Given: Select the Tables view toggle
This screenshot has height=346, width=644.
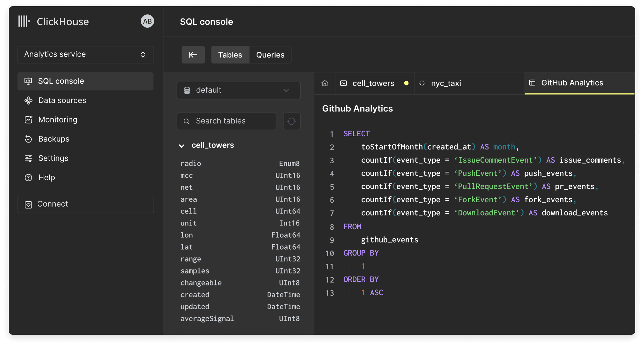Looking at the screenshot, I should tap(230, 55).
